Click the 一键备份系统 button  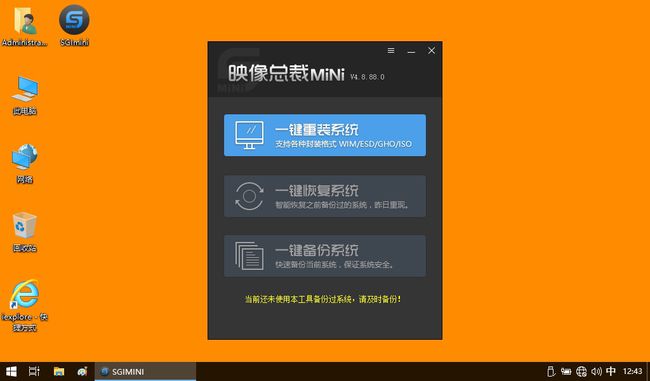pos(325,256)
